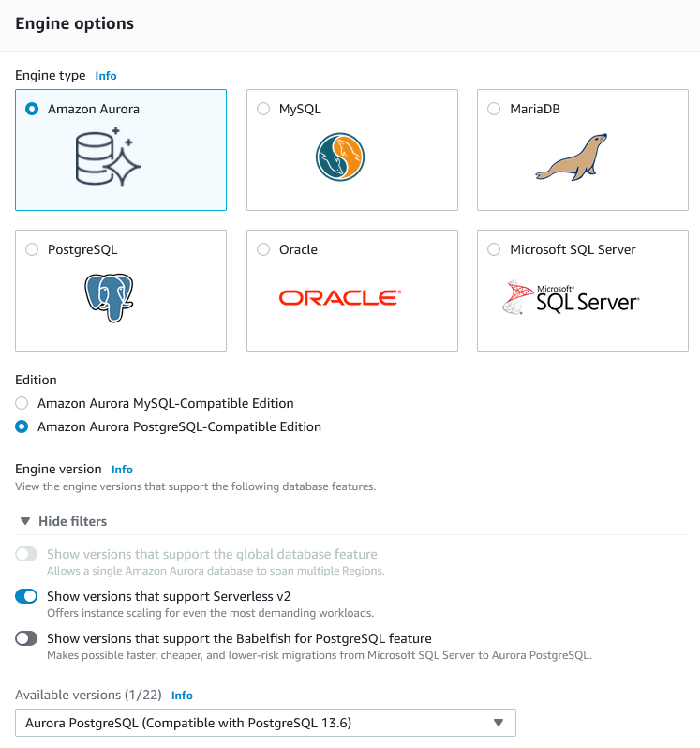This screenshot has width=700, height=748.
Task: Click the Amazon Aurora database sparkle icon
Action: pyautogui.click(x=108, y=157)
